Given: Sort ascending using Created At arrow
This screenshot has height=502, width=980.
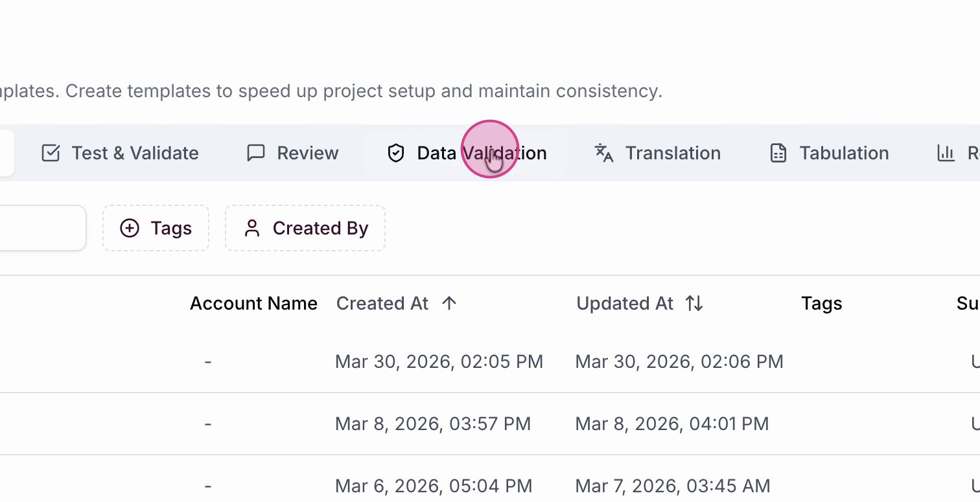Looking at the screenshot, I should [449, 303].
